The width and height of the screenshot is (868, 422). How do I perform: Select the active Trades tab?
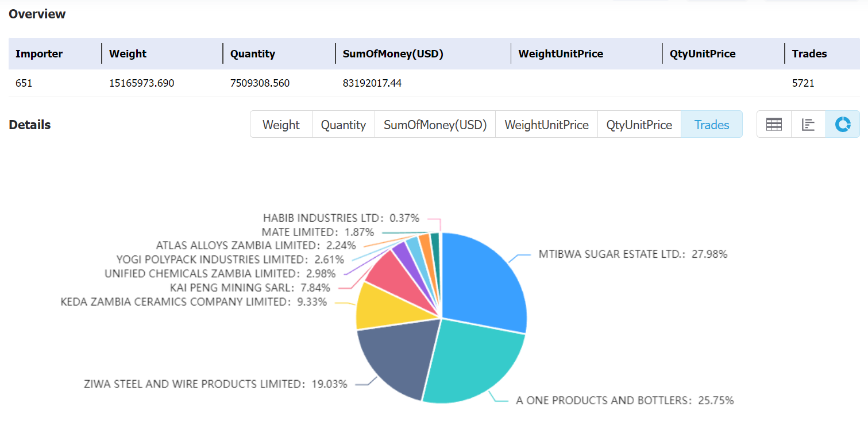pyautogui.click(x=712, y=125)
